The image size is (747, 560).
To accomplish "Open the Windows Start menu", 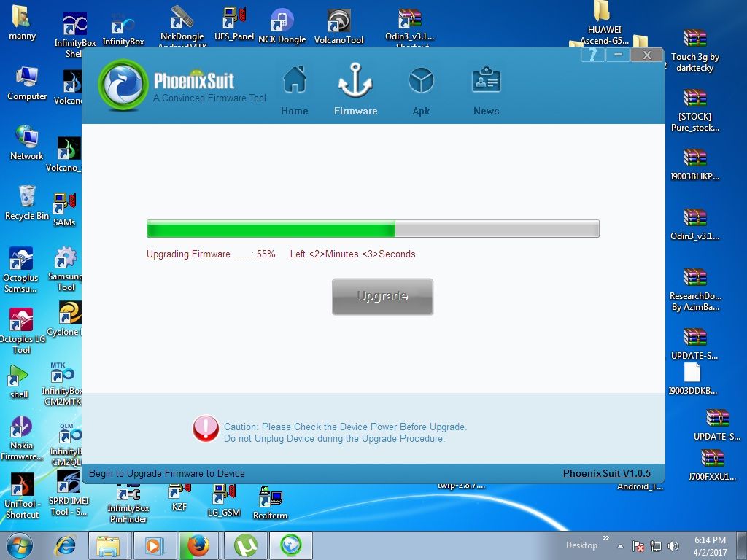I will pyautogui.click(x=19, y=545).
